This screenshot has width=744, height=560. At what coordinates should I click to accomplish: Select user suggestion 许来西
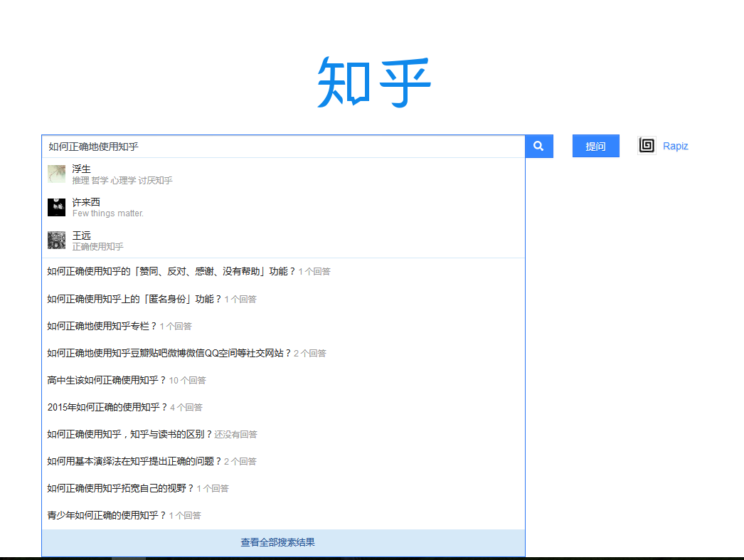pos(283,207)
